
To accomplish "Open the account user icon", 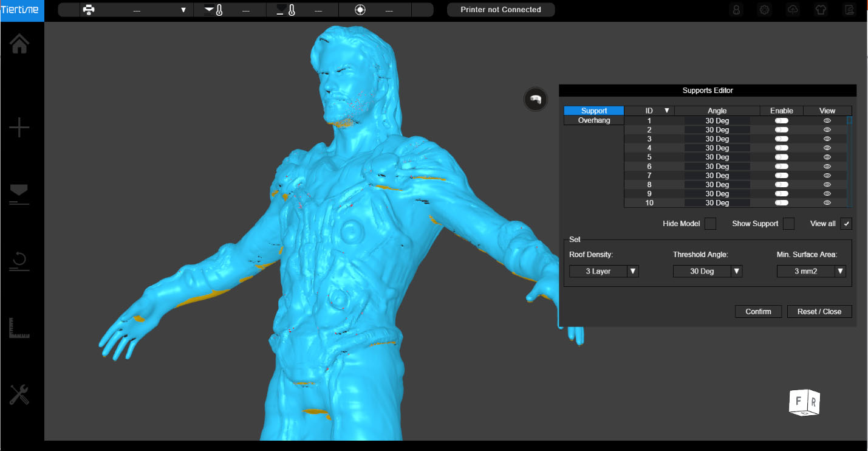I will (737, 10).
